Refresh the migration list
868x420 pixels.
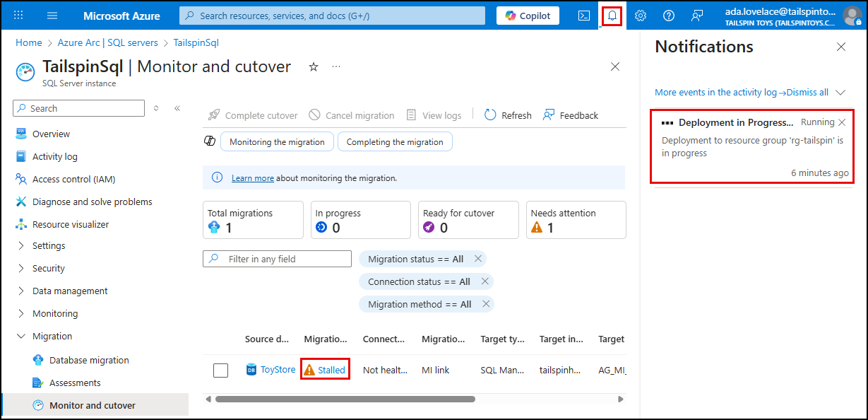[x=507, y=115]
